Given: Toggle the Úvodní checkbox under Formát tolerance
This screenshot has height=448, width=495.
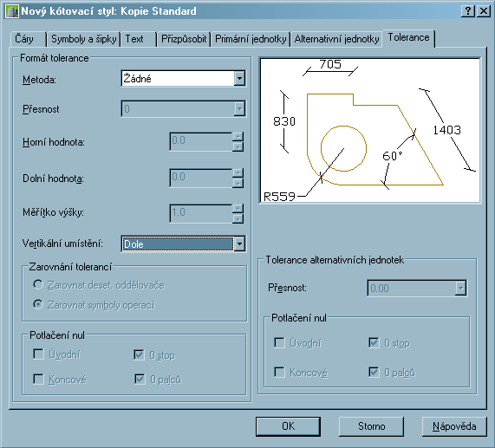Looking at the screenshot, I should click(38, 354).
